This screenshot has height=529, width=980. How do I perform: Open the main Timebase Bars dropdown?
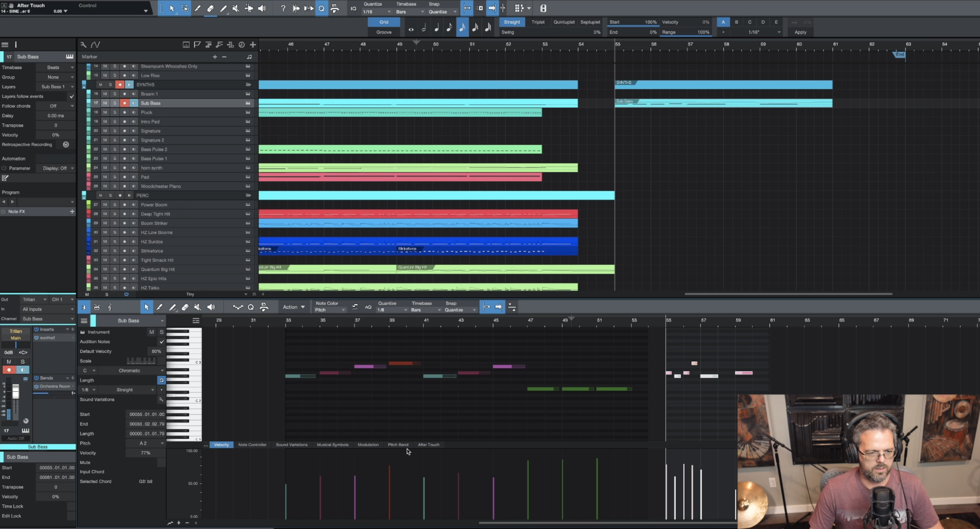(410, 12)
